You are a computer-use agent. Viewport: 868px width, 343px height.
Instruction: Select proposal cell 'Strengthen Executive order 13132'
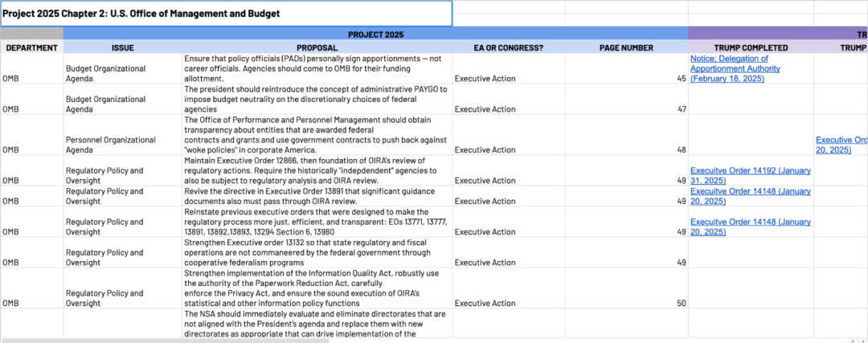pyautogui.click(x=317, y=252)
